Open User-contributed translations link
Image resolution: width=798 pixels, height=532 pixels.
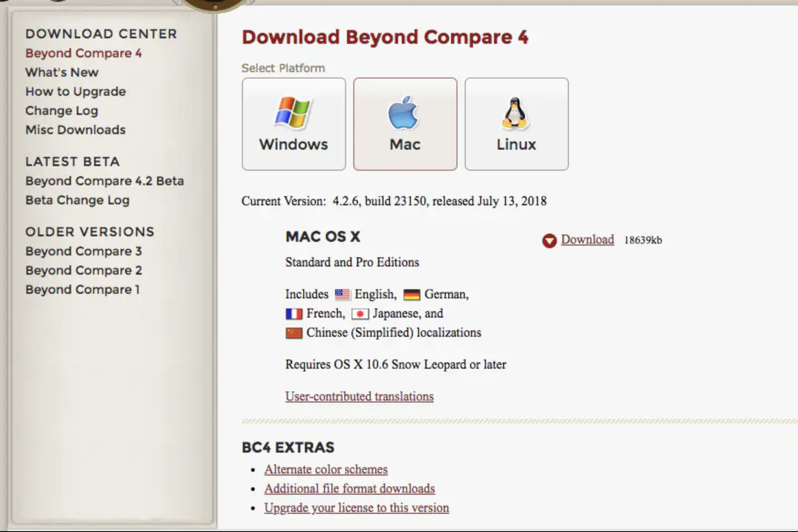pos(359,396)
